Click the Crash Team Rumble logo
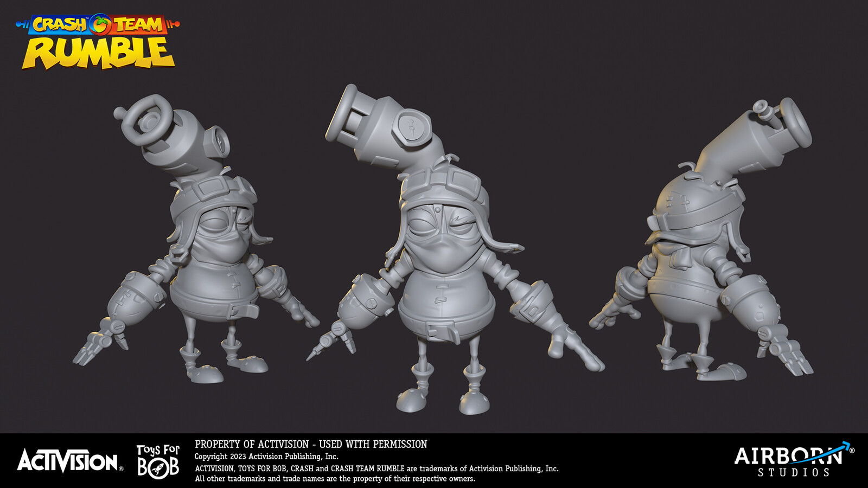868x488 pixels. point(98,41)
